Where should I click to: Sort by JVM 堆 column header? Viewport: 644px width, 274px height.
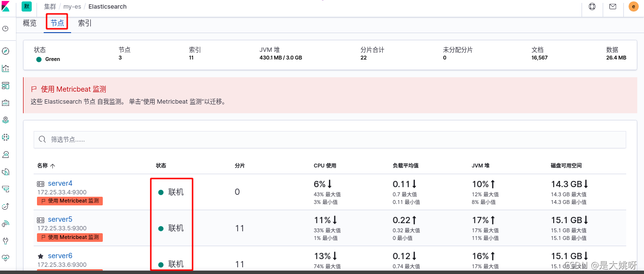coord(481,166)
